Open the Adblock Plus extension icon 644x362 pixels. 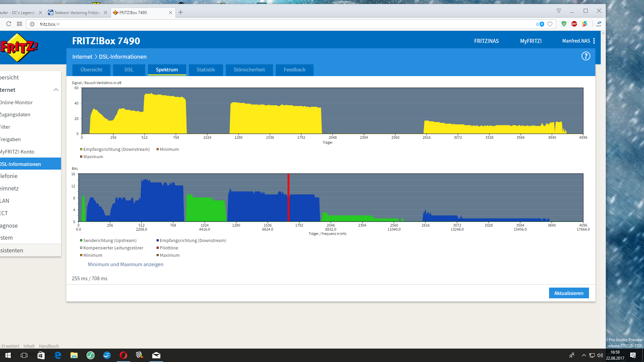click(x=574, y=24)
